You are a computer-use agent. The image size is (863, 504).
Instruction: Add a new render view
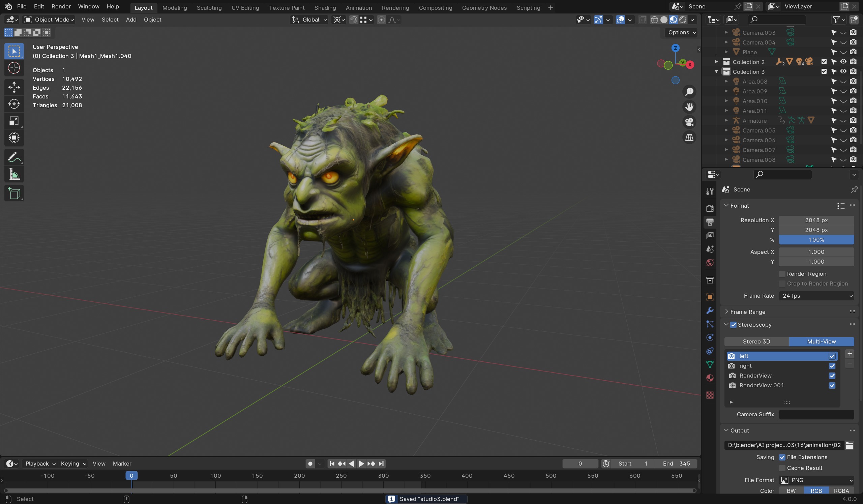pos(849,354)
